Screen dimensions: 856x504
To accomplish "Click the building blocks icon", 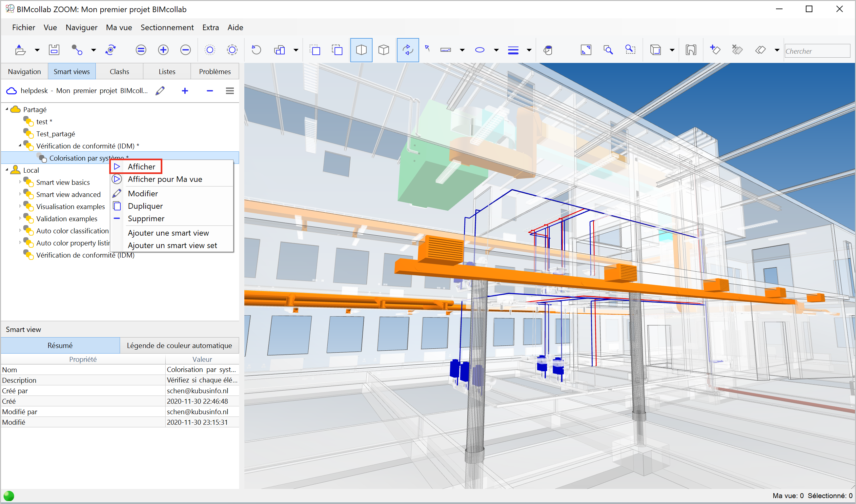I will (279, 50).
